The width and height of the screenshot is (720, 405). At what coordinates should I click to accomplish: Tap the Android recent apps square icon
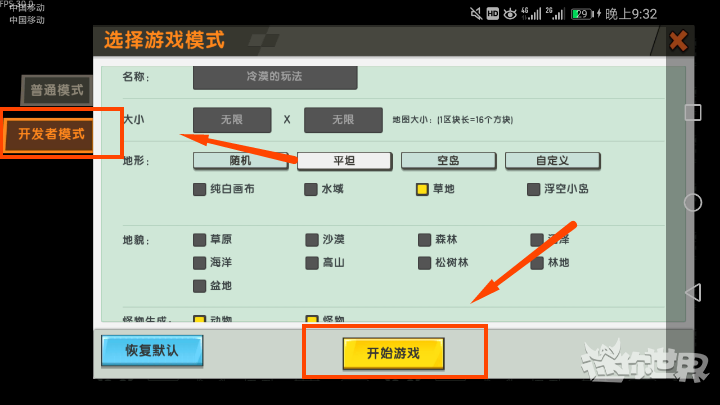(692, 112)
